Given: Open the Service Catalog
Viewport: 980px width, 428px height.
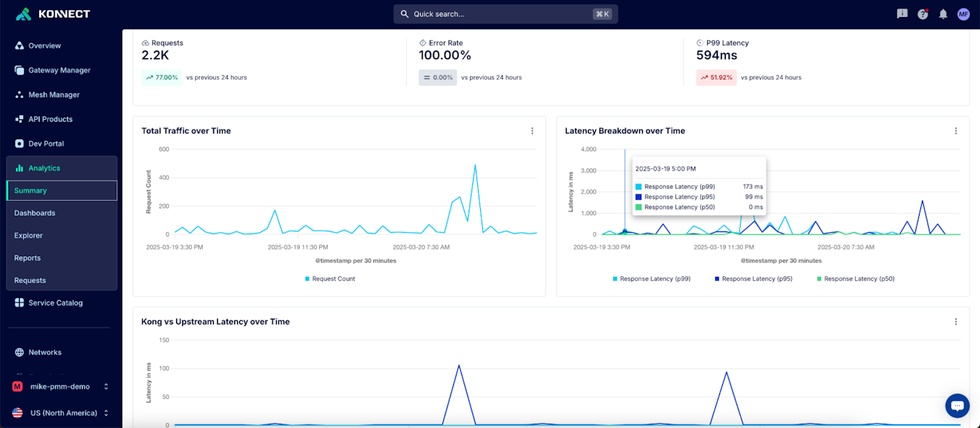Looking at the screenshot, I should (55, 302).
